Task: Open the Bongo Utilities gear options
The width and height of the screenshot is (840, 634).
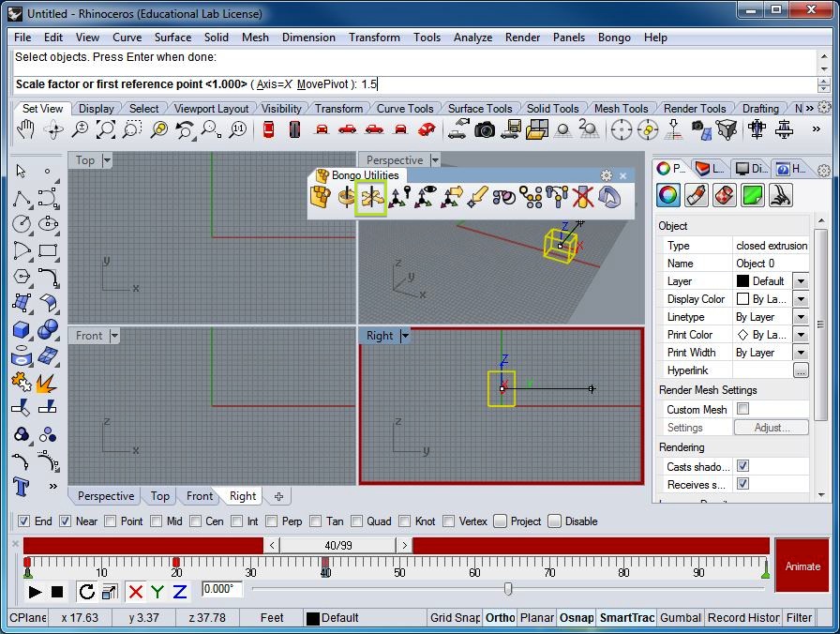Action: point(607,175)
